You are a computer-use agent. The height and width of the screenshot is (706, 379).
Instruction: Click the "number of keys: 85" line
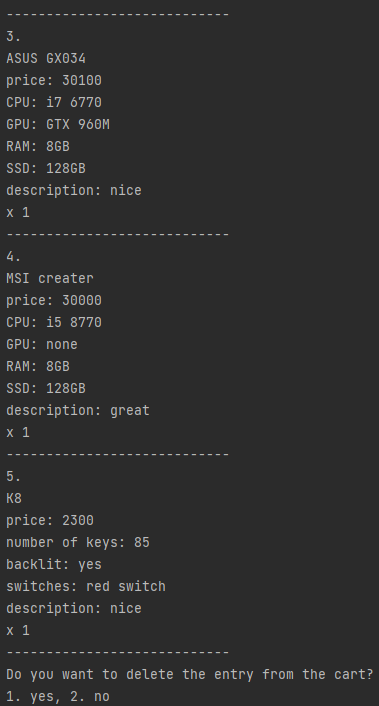click(78, 543)
